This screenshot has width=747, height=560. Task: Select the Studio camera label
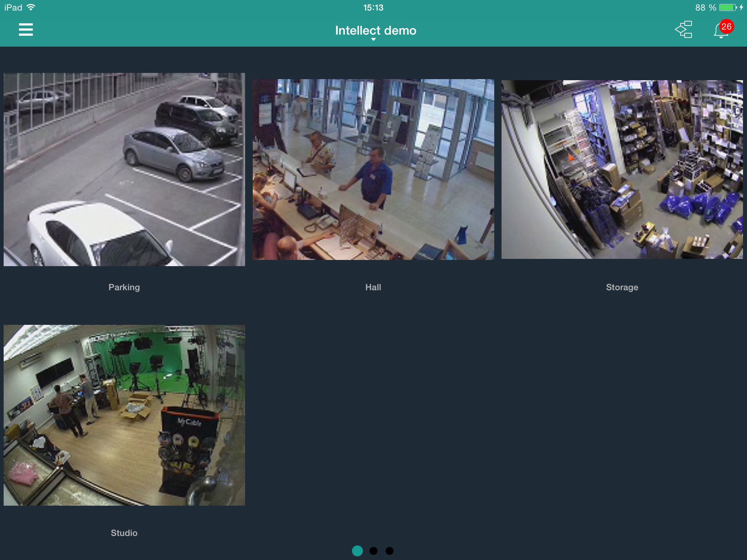[124, 533]
